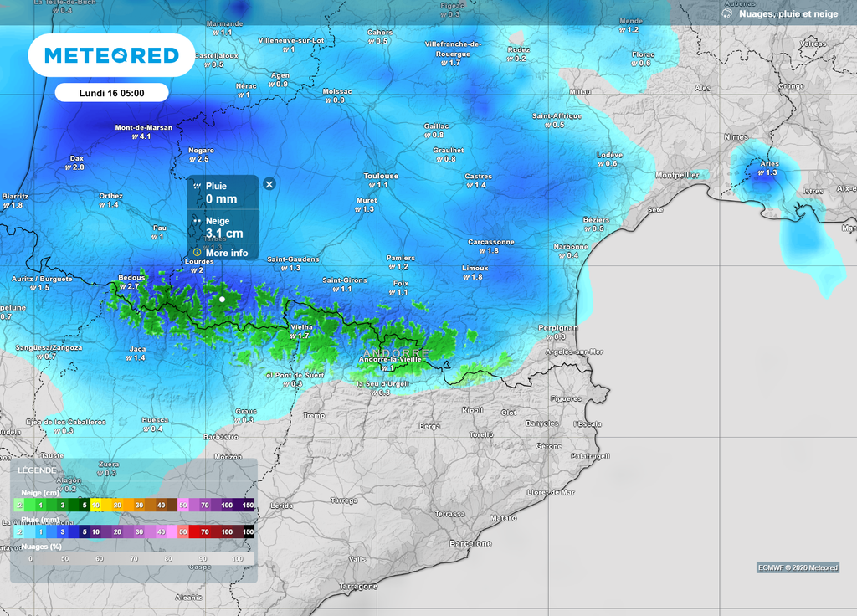
Task: Click the ECMWF © 2026 Meteored attribution
Action: [798, 567]
